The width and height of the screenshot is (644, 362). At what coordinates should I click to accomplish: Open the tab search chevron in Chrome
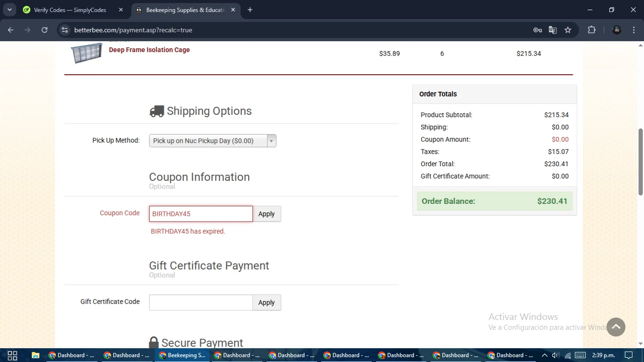coord(9,9)
